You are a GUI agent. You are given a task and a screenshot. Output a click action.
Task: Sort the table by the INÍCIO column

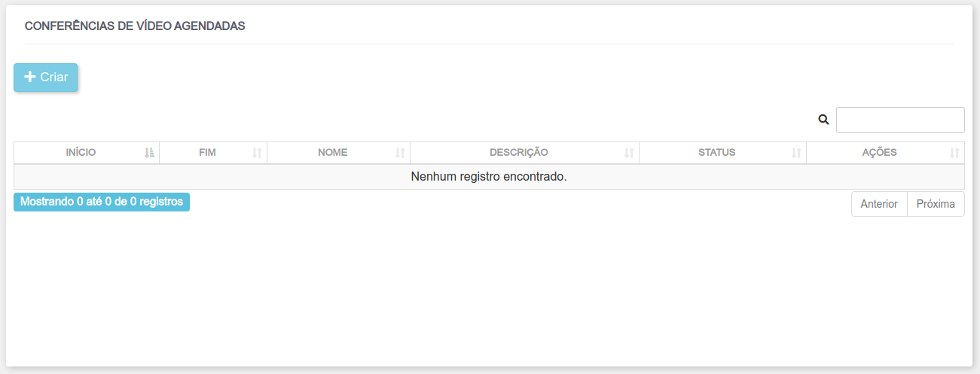click(87, 153)
